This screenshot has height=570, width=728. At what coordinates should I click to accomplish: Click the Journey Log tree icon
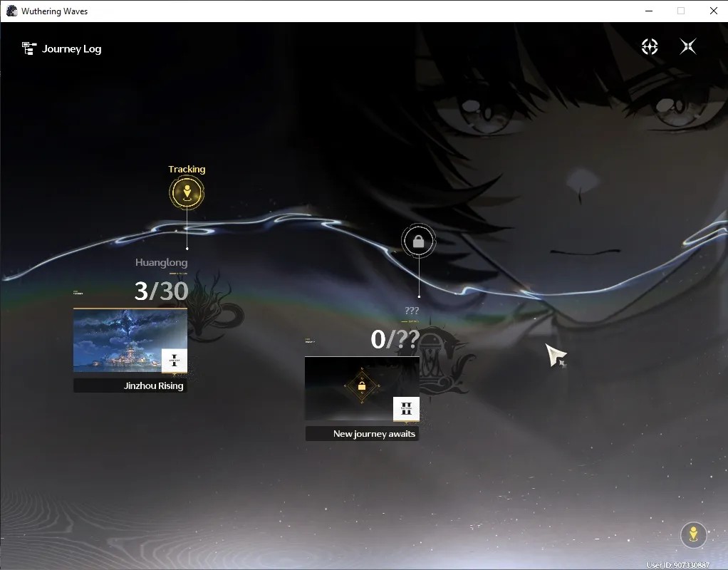coord(29,48)
